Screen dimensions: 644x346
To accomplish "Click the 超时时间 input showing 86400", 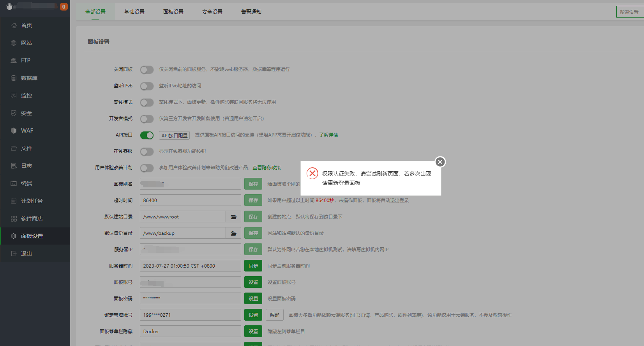I will (x=191, y=200).
